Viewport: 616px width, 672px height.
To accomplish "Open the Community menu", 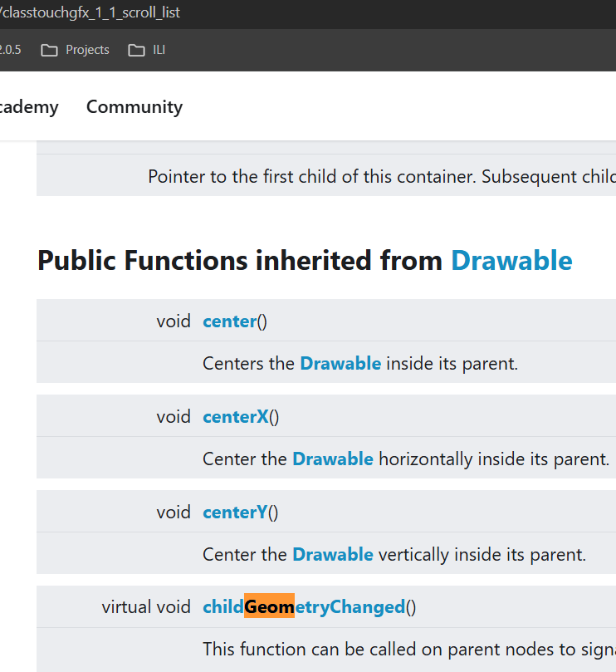I will pos(134,106).
